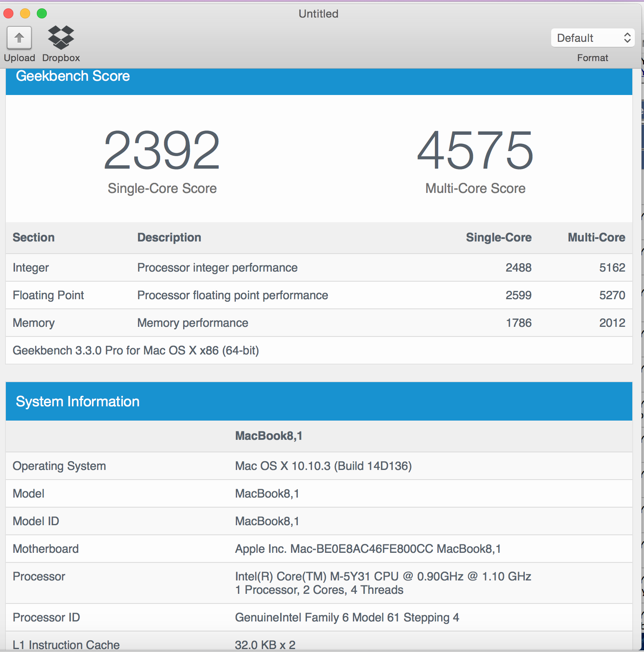Click the Upload arrow icon
The width and height of the screenshot is (644, 652).
point(19,38)
